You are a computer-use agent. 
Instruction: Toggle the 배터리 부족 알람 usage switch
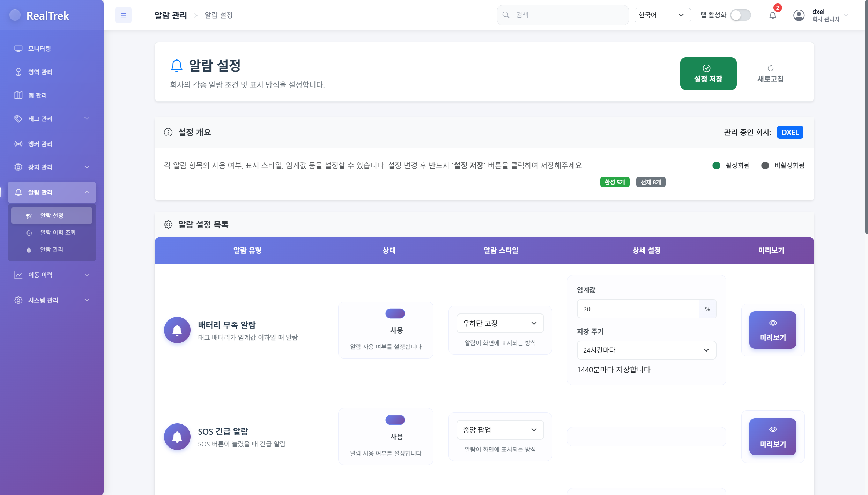(395, 313)
